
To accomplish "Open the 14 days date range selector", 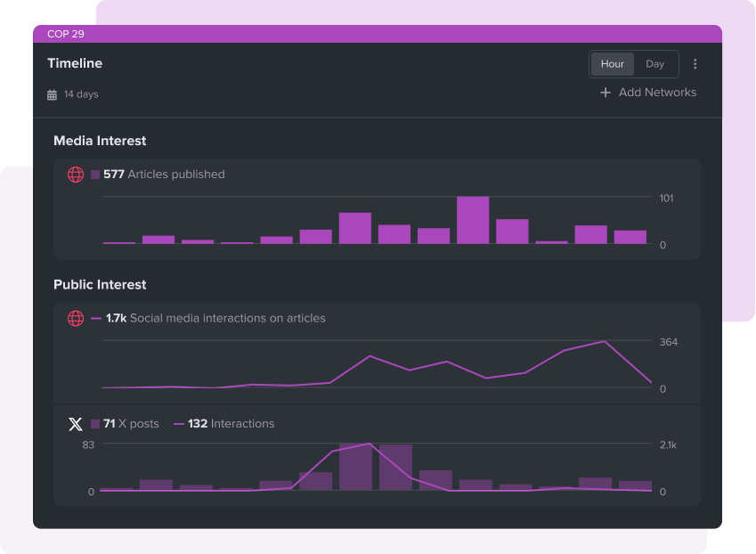I will 80,94.
